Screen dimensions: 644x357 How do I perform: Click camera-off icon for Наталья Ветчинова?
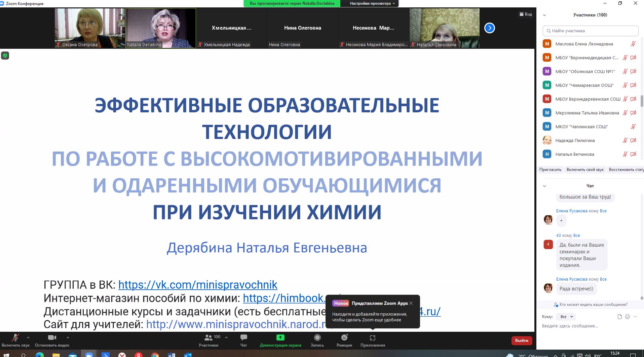coord(633,154)
